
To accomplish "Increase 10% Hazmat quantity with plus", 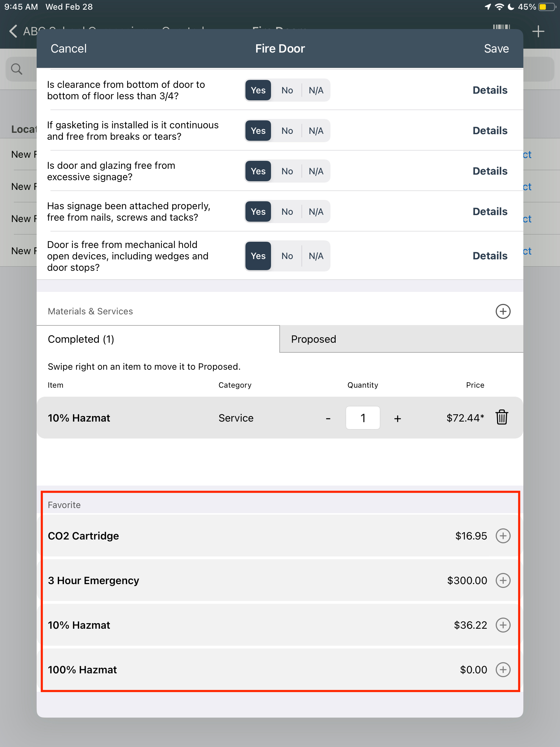I will point(398,418).
